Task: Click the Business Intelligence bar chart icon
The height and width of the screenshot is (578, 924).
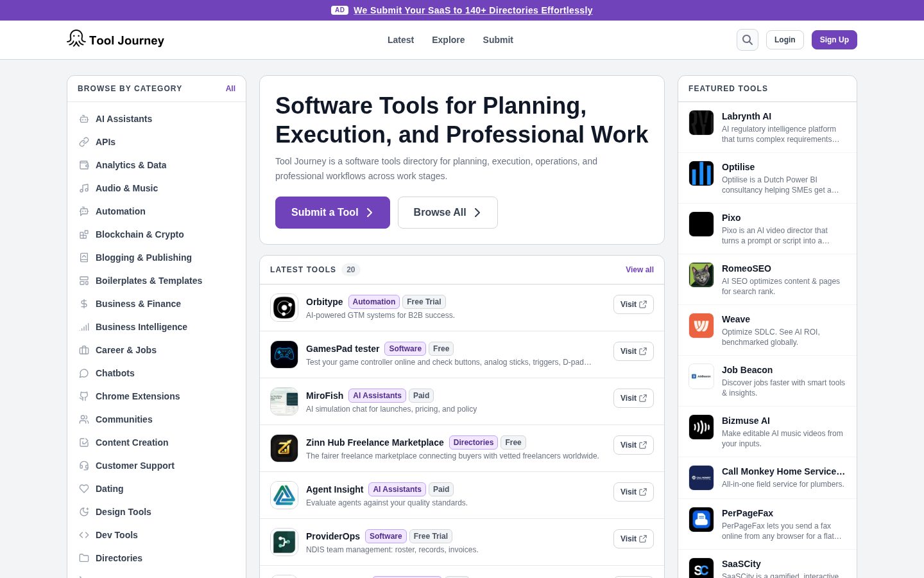Action: 84,327
